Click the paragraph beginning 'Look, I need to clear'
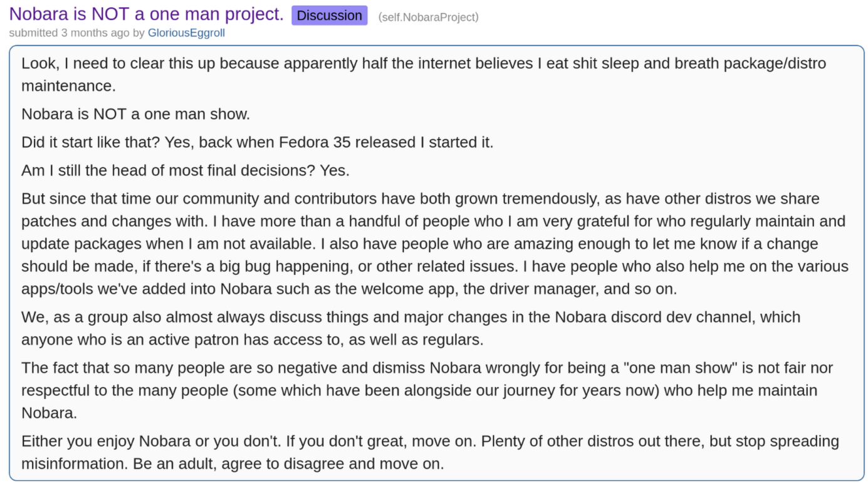Viewport: 868px width, 483px height. pos(424,75)
